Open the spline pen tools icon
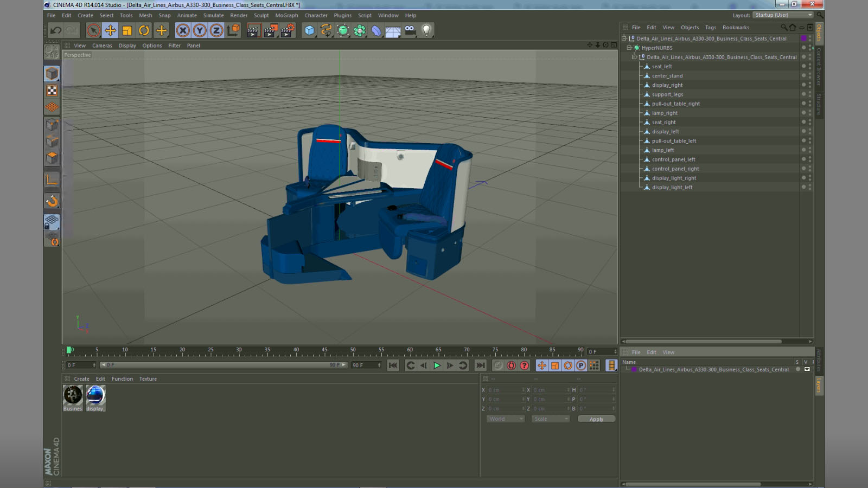 click(326, 30)
